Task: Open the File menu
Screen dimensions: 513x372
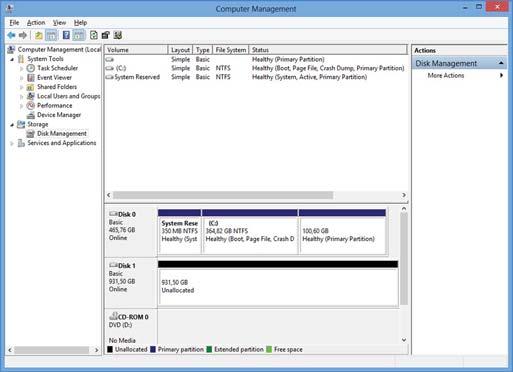Action: [14, 23]
